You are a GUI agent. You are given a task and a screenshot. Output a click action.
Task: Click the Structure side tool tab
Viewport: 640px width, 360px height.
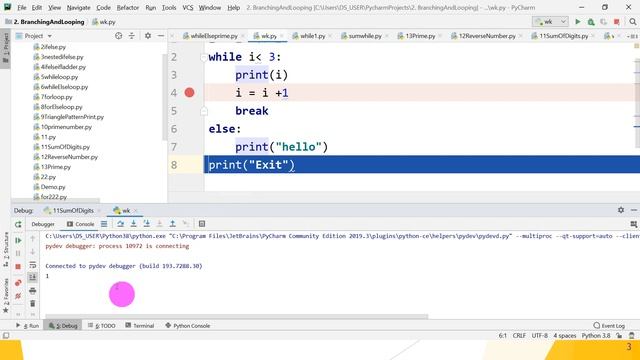coord(6,249)
